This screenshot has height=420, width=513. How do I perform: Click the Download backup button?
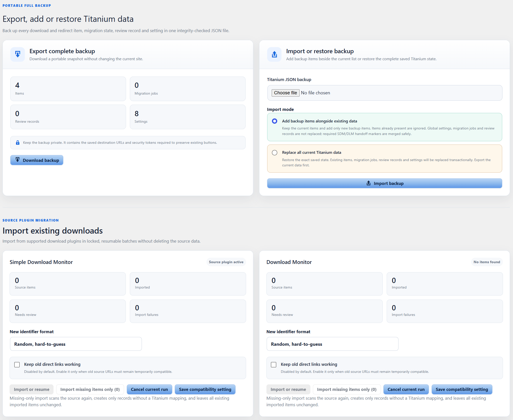point(37,160)
